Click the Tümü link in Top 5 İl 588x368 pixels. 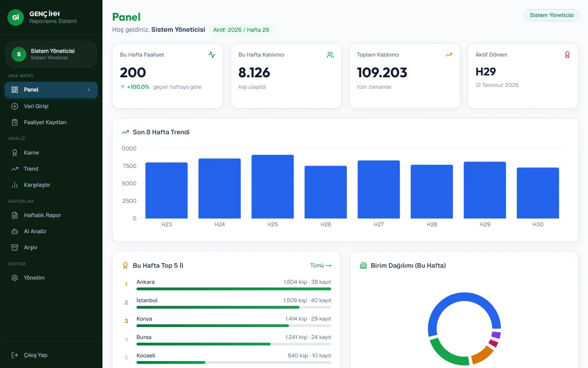(x=321, y=265)
